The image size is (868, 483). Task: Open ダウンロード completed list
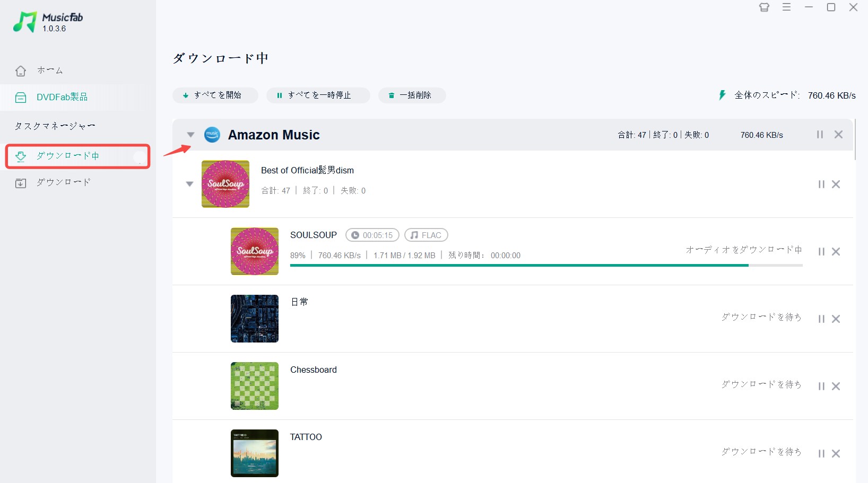point(64,182)
